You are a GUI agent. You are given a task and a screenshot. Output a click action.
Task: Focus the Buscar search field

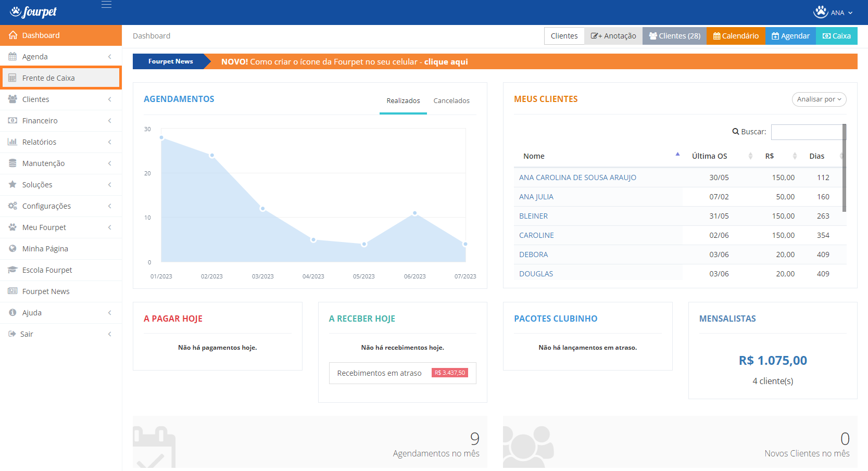[x=808, y=132]
